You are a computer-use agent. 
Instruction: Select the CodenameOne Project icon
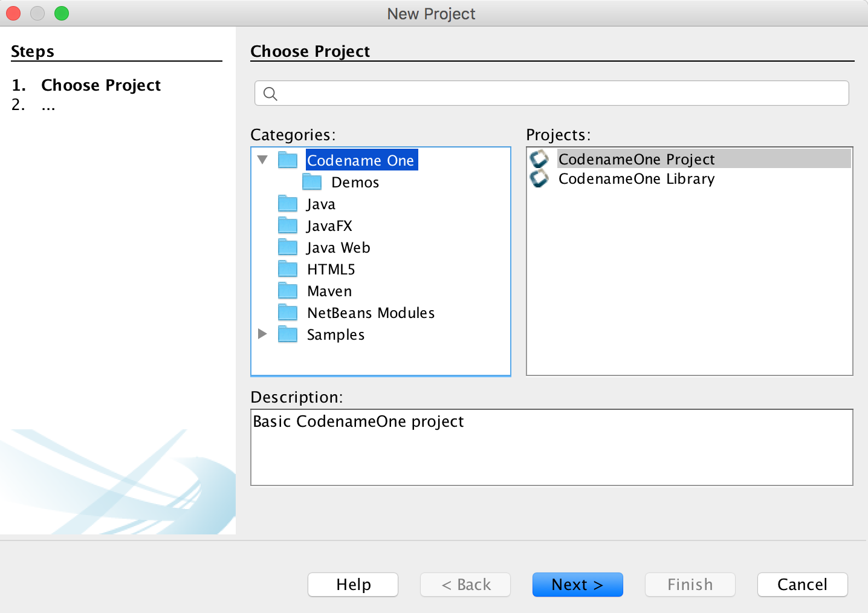click(540, 158)
